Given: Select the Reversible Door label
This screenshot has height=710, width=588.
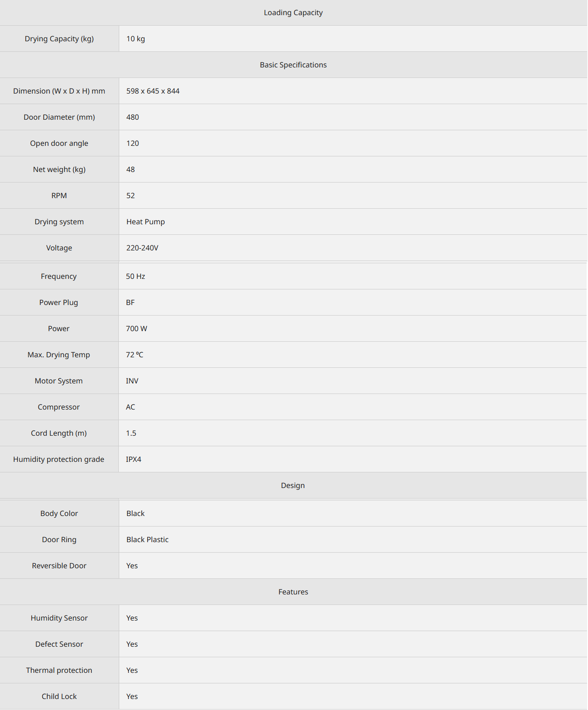Looking at the screenshot, I should 59,566.
